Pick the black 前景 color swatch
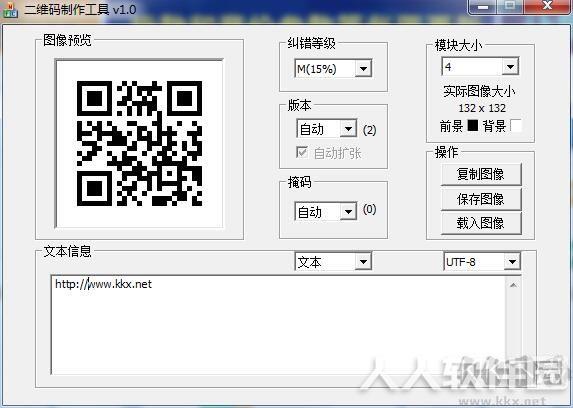This screenshot has height=408, width=573. point(473,126)
